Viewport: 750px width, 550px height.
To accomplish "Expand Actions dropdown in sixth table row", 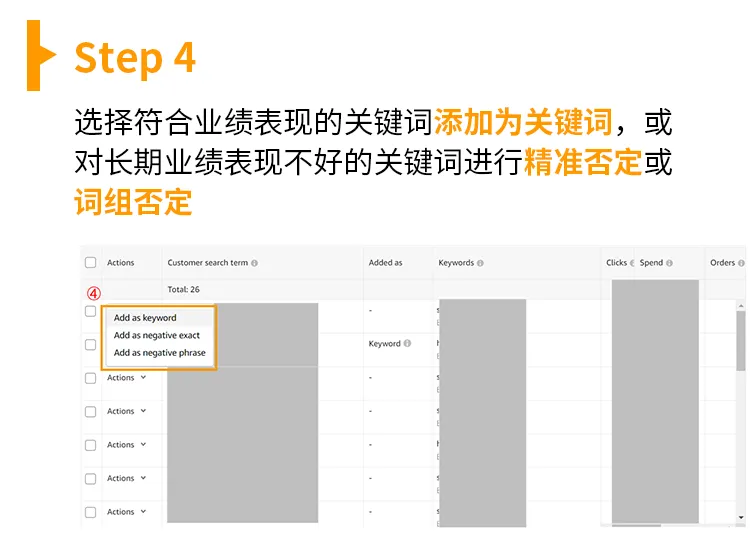I will (x=126, y=478).
